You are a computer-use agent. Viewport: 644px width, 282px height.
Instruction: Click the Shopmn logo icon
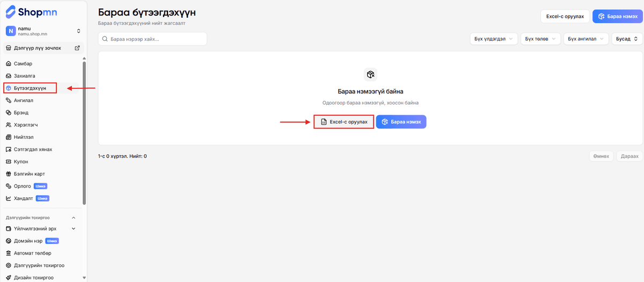11,12
